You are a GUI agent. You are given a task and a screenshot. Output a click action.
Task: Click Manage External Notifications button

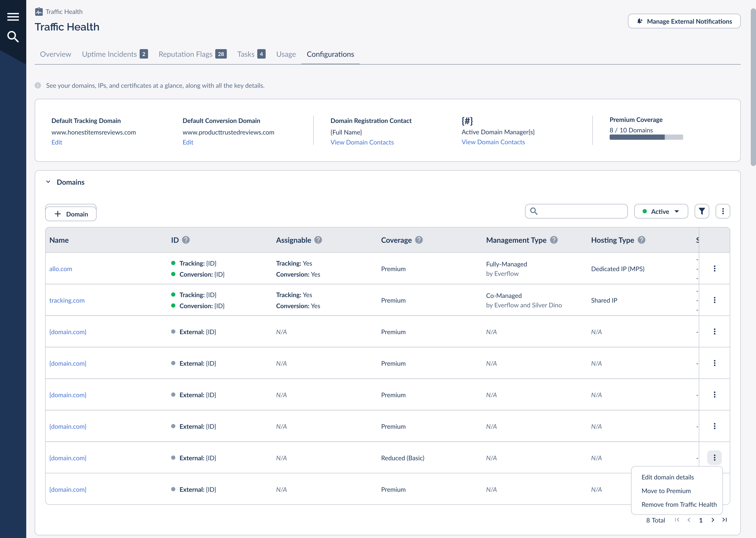[684, 21]
